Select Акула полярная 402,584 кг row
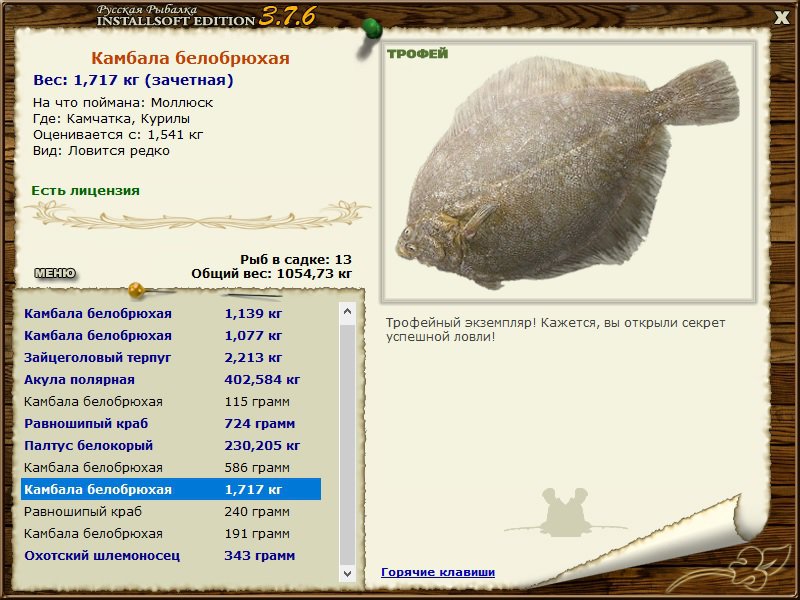800x600 pixels. pyautogui.click(x=171, y=379)
